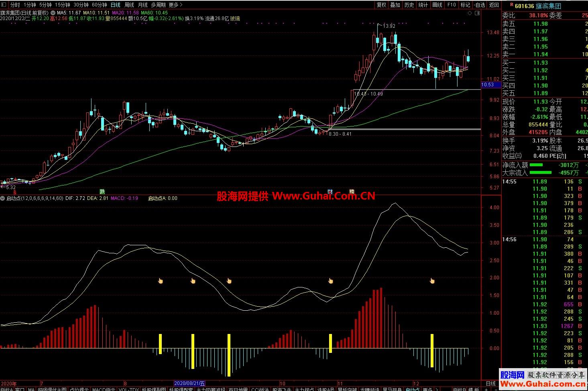Select the 30分钟 period tab
Screen dimensions: 588x391
81,5
